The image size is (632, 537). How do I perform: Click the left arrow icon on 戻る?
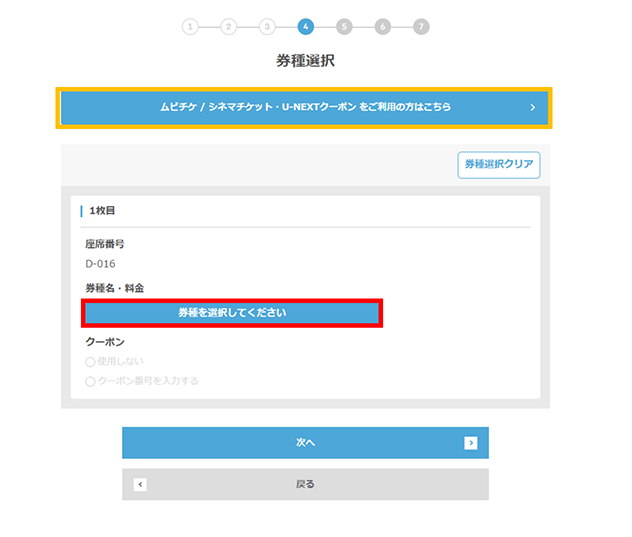point(140,484)
